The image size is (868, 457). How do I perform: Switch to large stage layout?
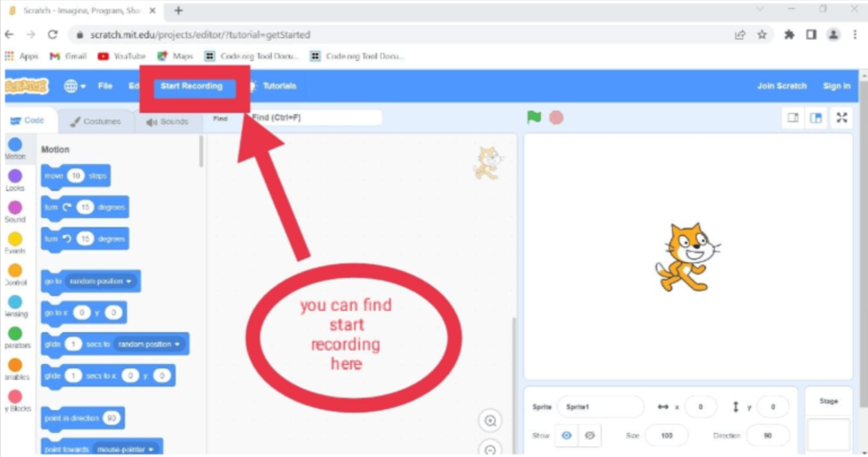click(816, 118)
